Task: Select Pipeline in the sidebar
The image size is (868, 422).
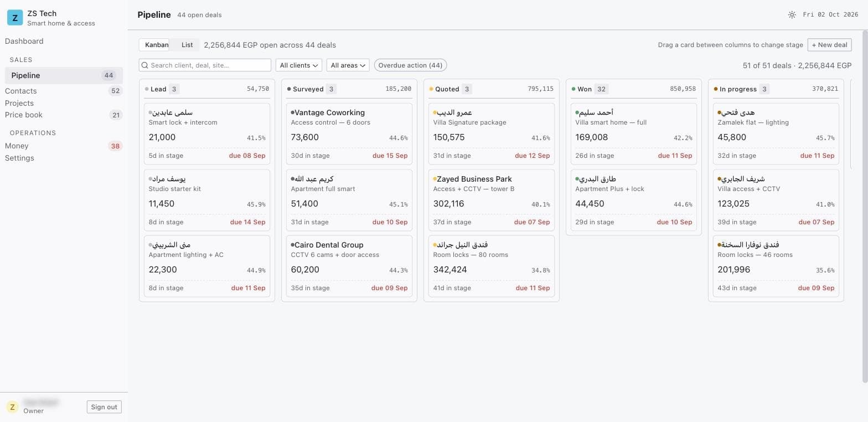Action: (64, 75)
